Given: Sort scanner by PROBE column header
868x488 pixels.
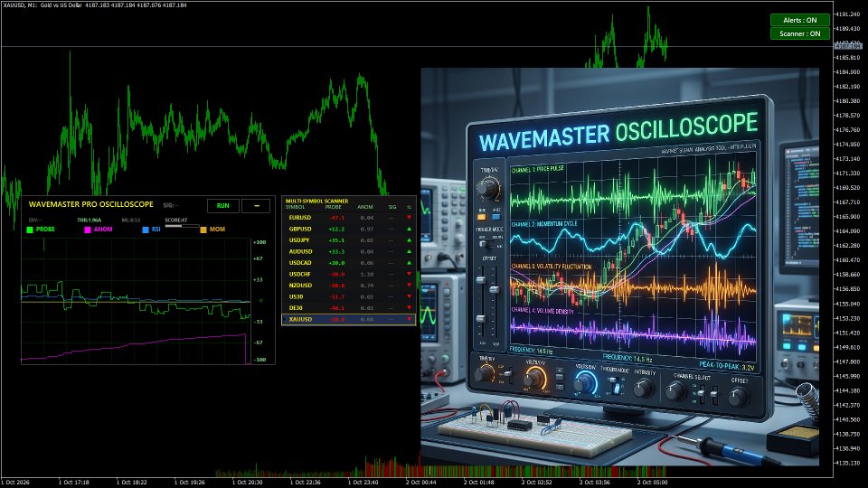Looking at the screenshot, I should tap(334, 207).
